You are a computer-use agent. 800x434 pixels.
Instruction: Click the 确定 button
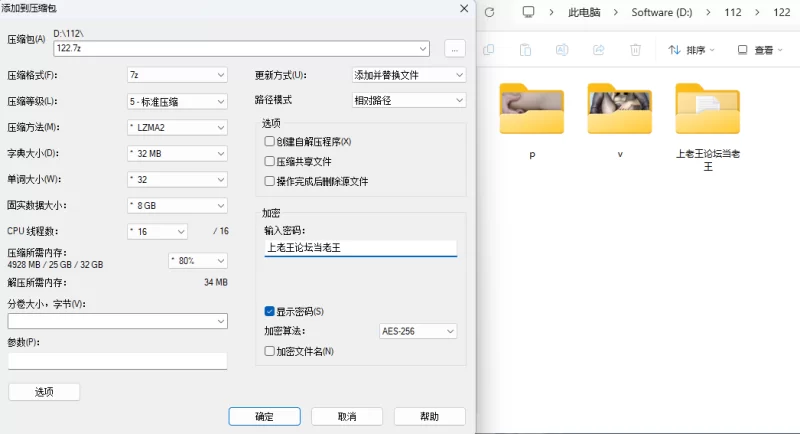point(264,416)
